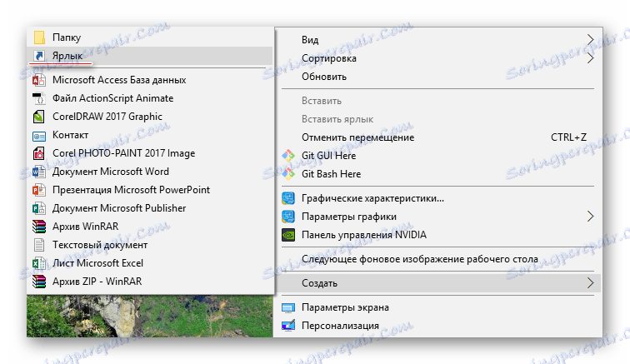Click the Параметры графики Intel icon
This screenshot has width=630, height=364.
[288, 217]
